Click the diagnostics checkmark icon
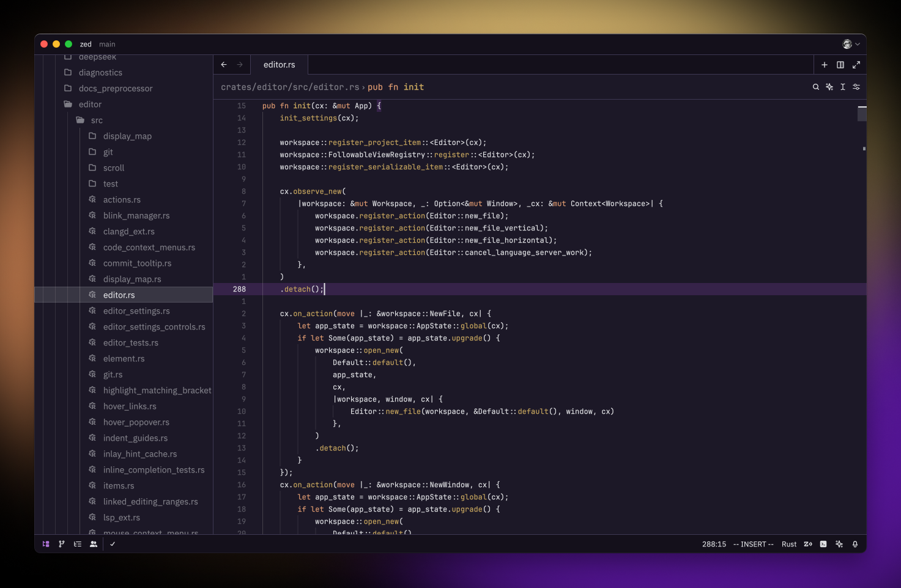 point(113,544)
